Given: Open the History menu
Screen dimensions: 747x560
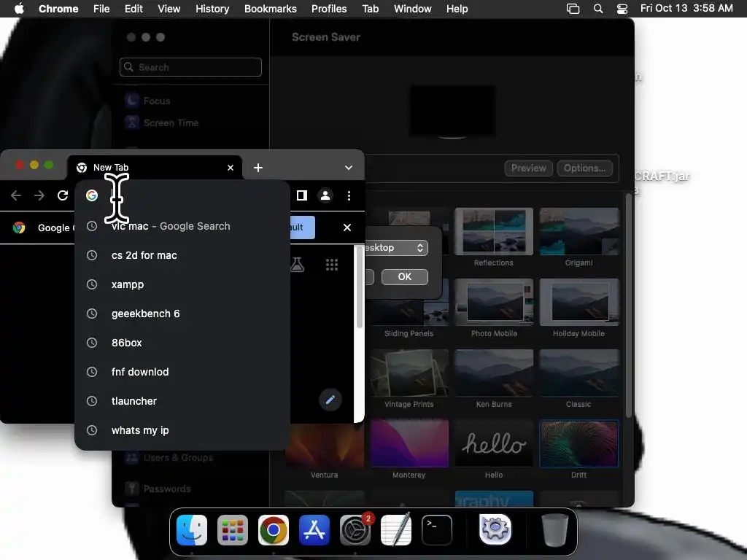Looking at the screenshot, I should 212,9.
